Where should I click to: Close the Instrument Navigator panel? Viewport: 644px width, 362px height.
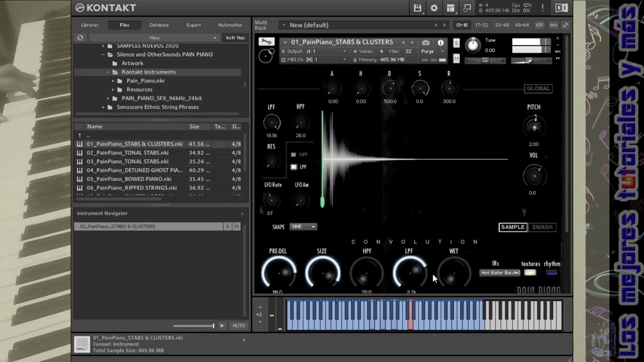(x=242, y=214)
